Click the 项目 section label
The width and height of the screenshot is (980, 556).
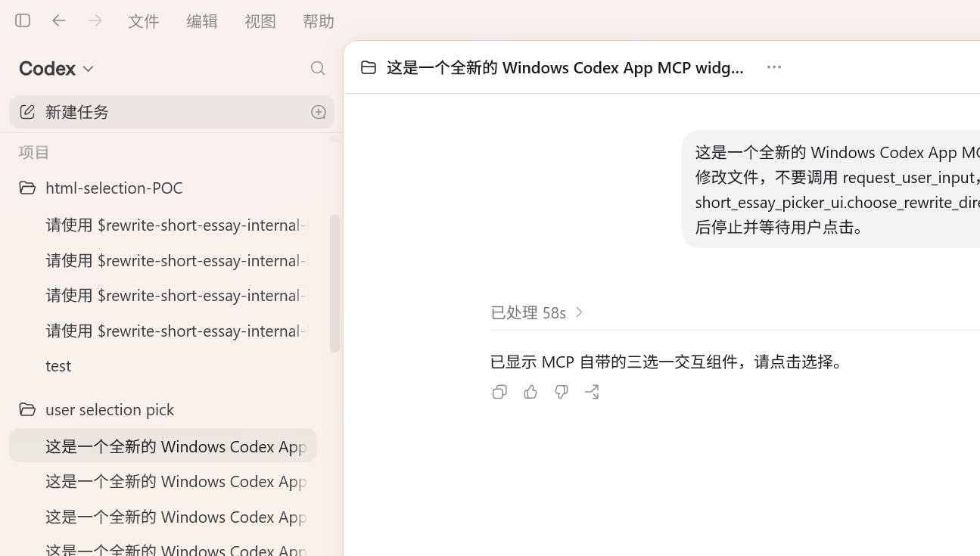[x=34, y=152]
